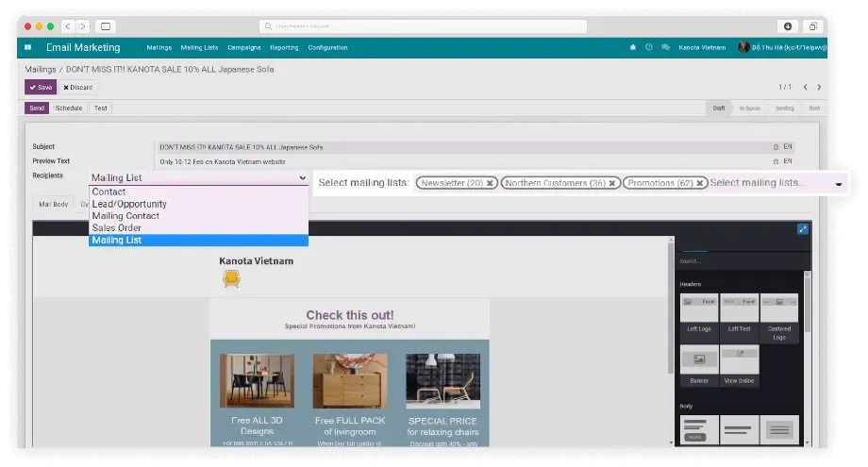Image resolution: width=868 pixels, height=467 pixels.
Task: Click the browser forward arrow
Action: tap(82, 26)
